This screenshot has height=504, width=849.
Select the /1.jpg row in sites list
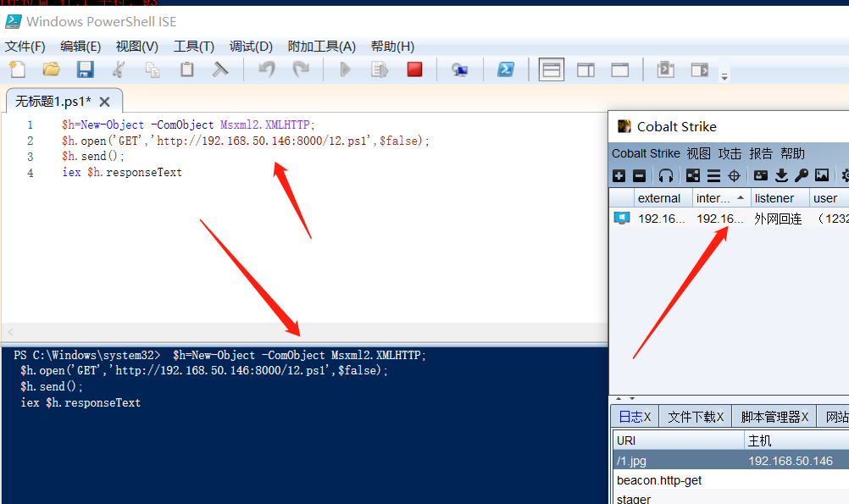731,461
